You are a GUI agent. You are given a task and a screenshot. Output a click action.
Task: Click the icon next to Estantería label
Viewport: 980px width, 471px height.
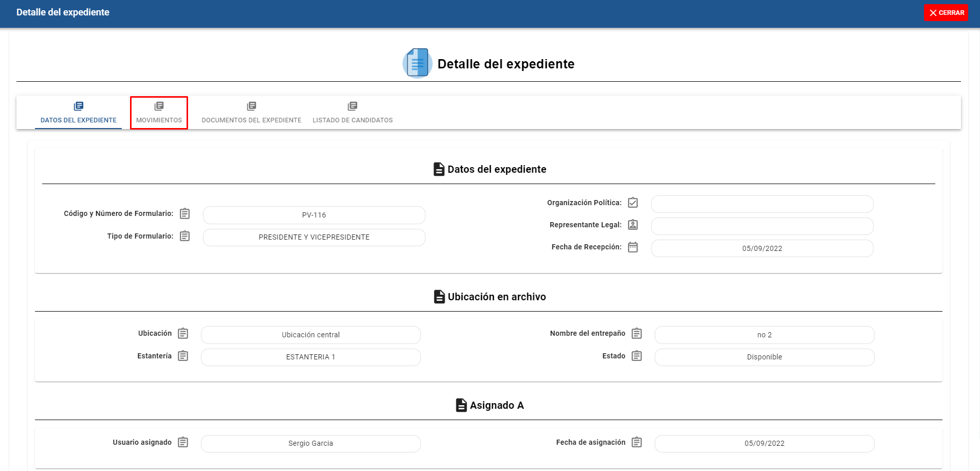coord(183,356)
